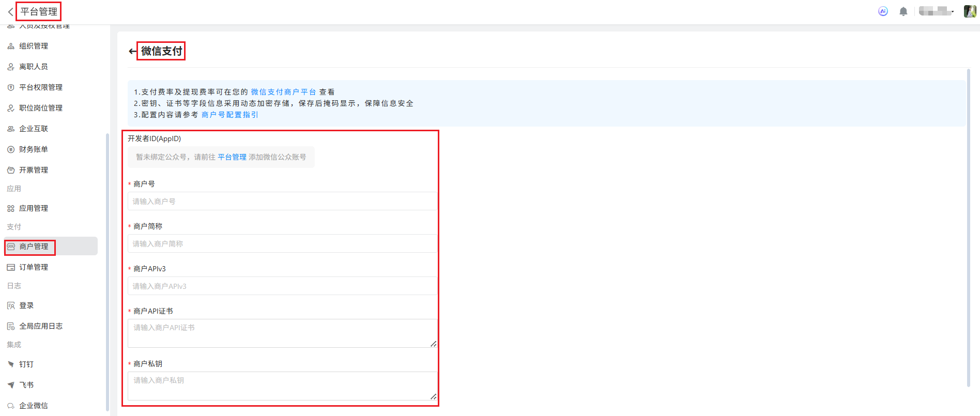Click the back arrow beside 微信支付
This screenshot has width=980, height=416.
point(132,51)
